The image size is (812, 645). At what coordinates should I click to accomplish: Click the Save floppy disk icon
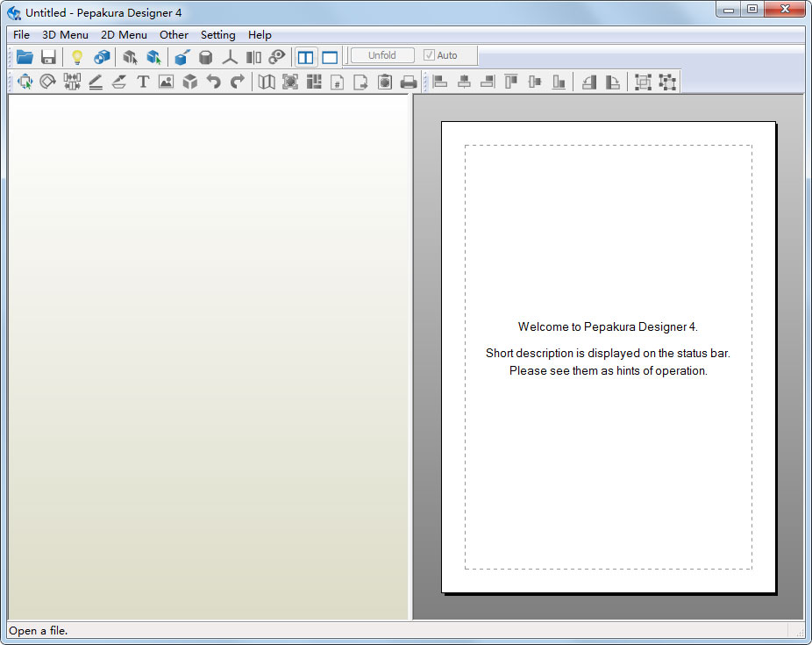click(x=48, y=57)
